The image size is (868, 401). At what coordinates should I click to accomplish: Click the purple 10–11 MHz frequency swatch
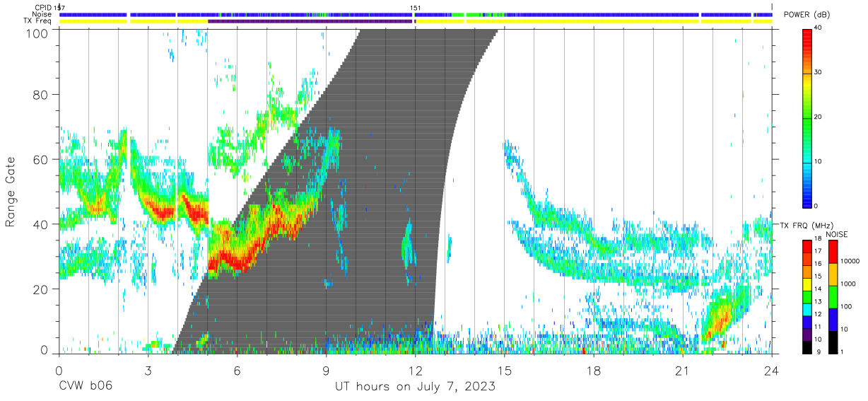pos(807,333)
